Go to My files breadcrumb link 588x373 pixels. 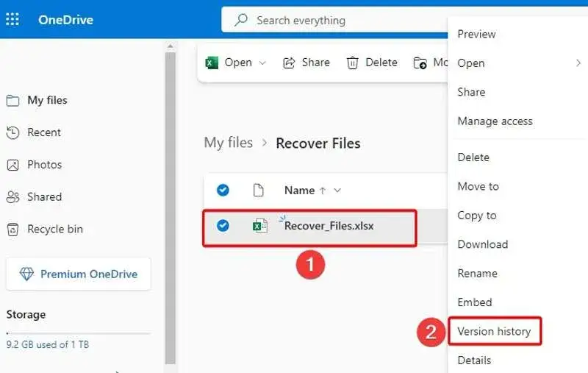[229, 143]
